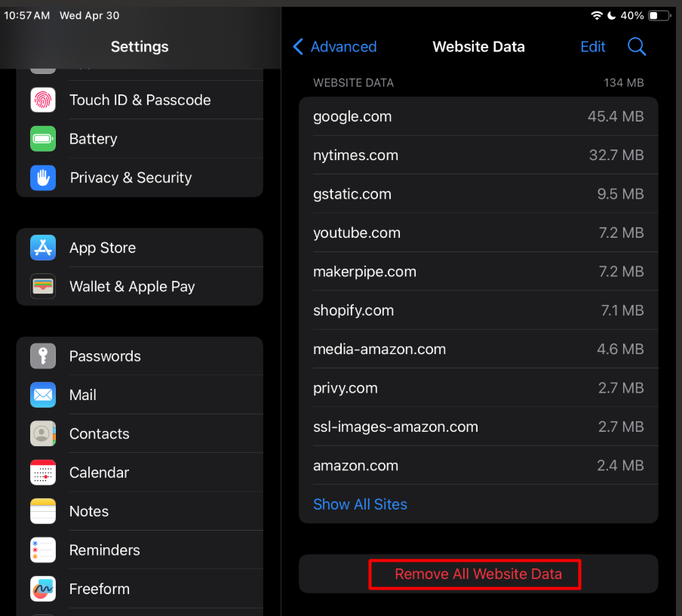Open Touch ID & Passcode fingerprint icon
The image size is (682, 616).
42,100
